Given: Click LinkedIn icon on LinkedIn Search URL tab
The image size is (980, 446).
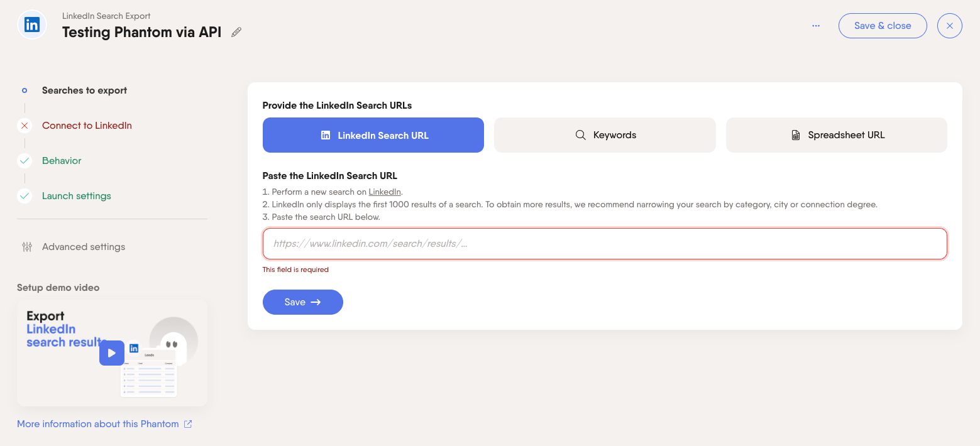Looking at the screenshot, I should click(x=326, y=135).
